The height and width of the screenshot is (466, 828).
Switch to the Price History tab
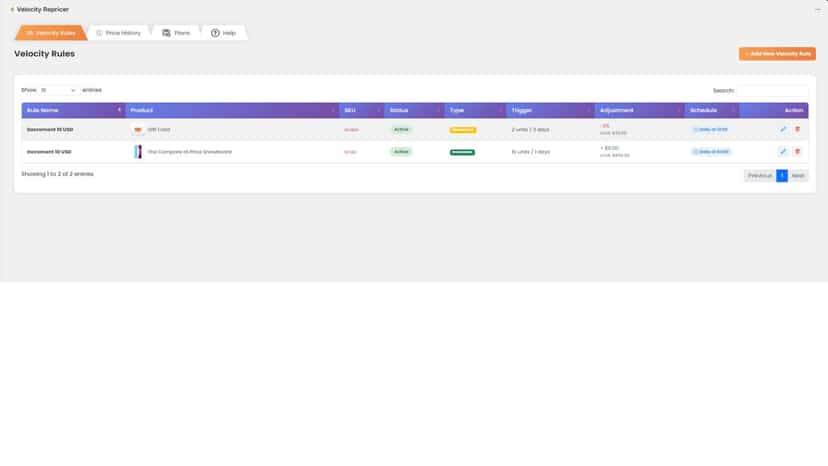tap(119, 33)
